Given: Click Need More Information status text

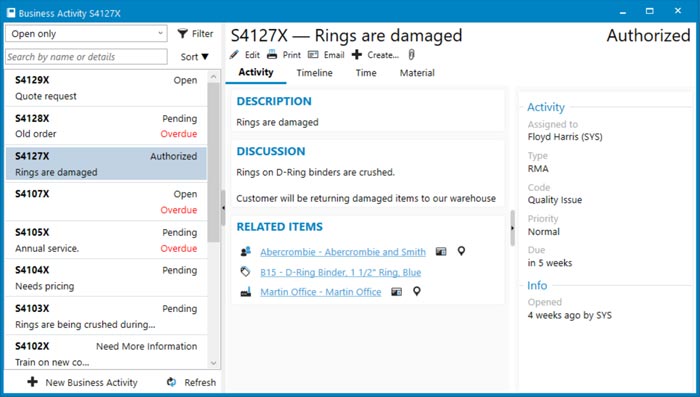Looking at the screenshot, I should [146, 347].
